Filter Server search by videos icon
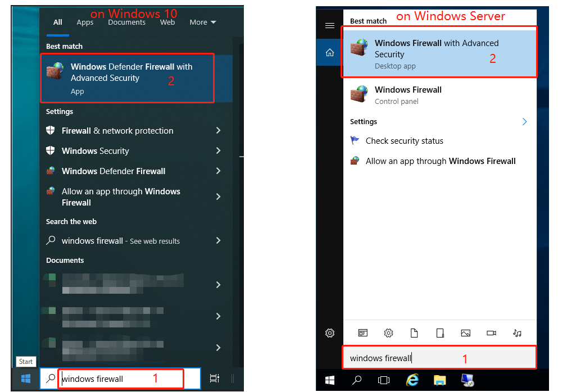567x392 pixels. coord(492,333)
